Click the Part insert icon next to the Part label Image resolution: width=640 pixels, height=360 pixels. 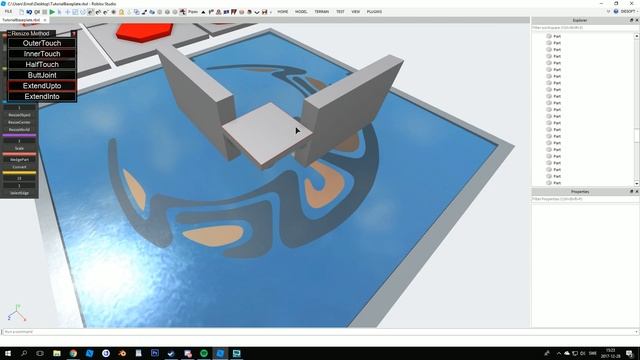[x=183, y=12]
